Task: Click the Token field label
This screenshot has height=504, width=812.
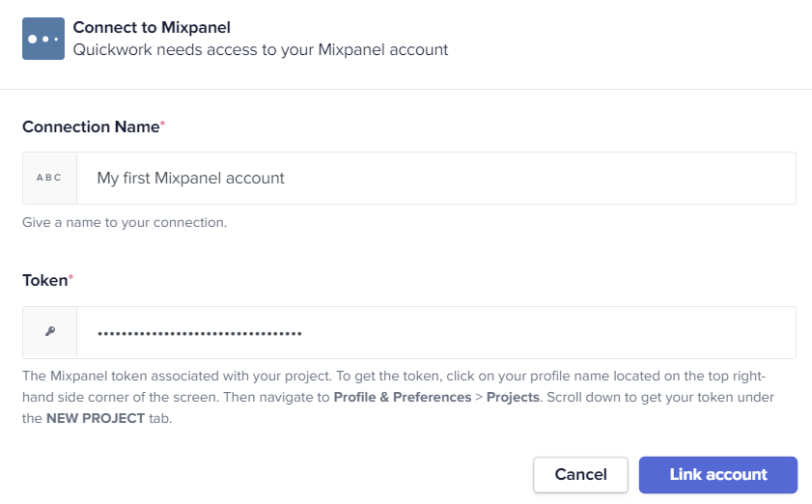Action: [45, 280]
